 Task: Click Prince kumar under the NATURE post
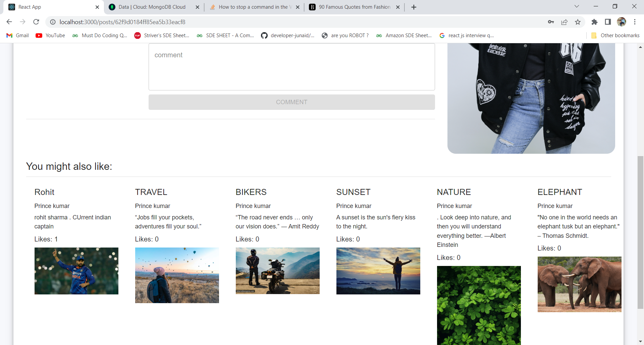[454, 206]
